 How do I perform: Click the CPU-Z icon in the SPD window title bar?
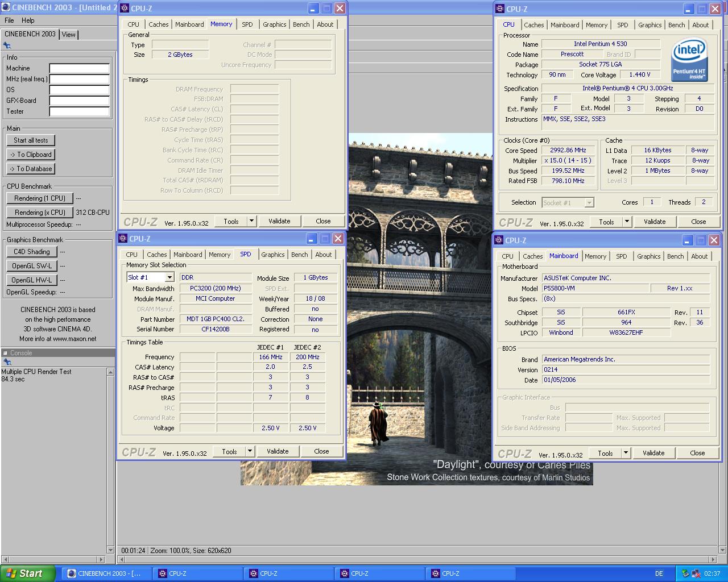coord(123,239)
